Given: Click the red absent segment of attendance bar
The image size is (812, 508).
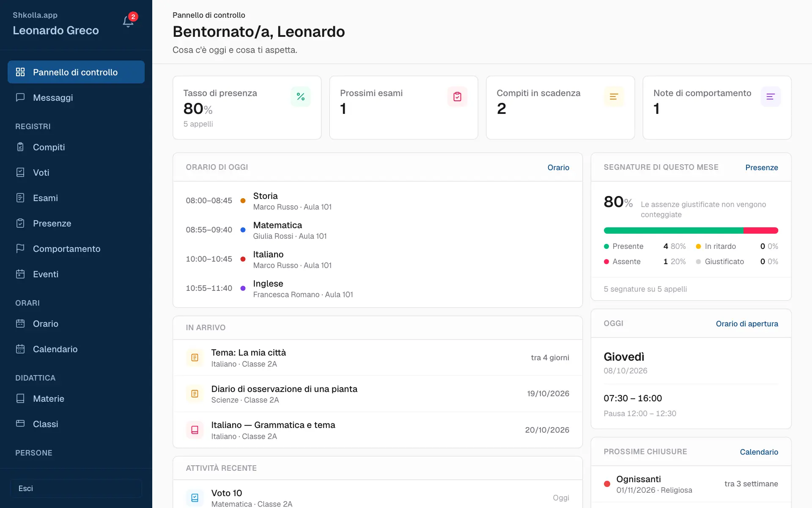Looking at the screenshot, I should coord(761,230).
